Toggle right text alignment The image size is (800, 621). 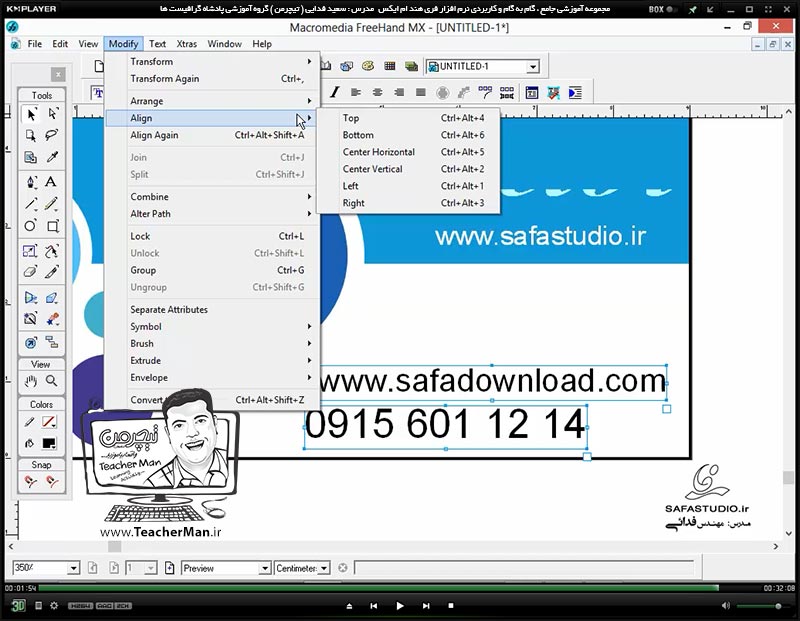[x=399, y=92]
